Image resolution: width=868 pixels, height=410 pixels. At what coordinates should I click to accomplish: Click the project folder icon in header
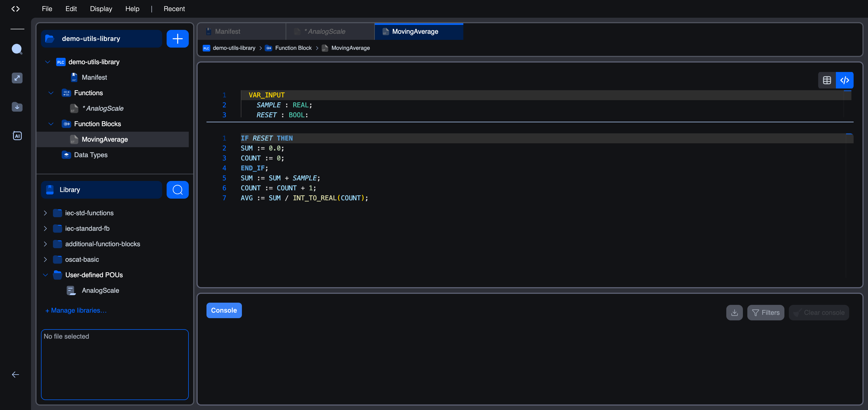(50, 39)
